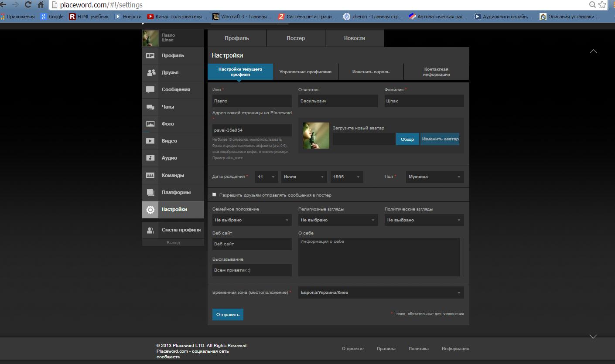The width and height of the screenshot is (615, 364).
Task: Open the Пол gender dropdown
Action: pos(435,177)
